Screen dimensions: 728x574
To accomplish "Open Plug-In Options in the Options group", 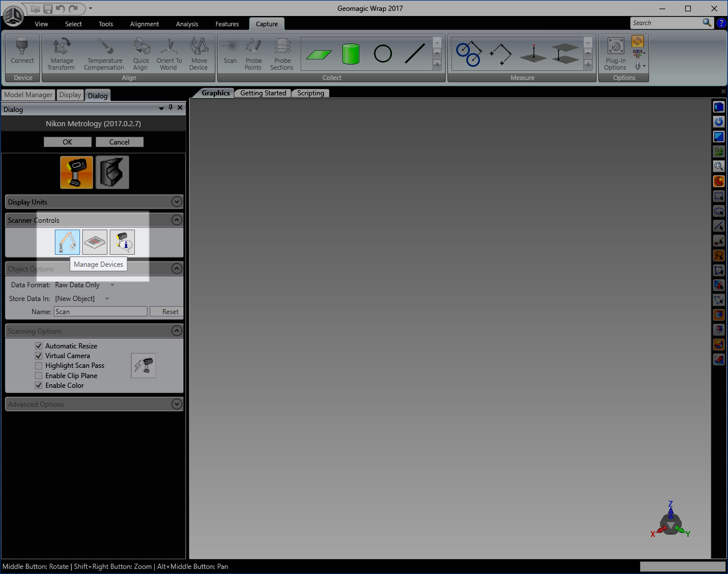I will (615, 53).
